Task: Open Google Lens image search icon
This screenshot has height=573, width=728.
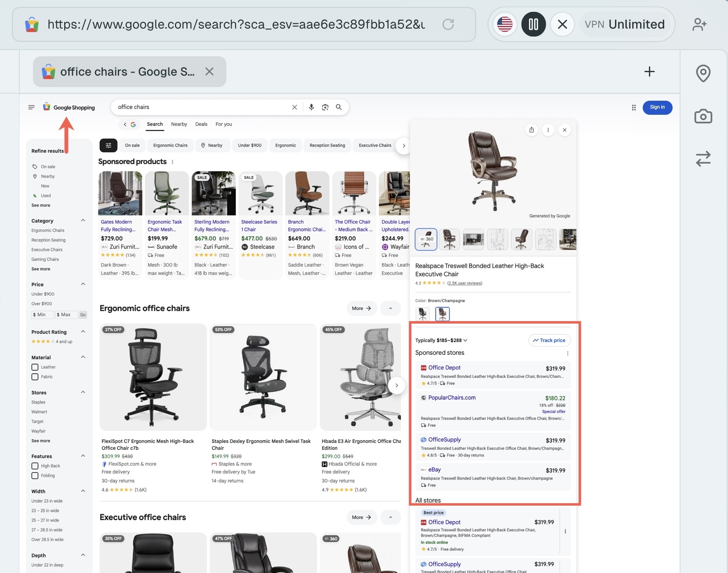Action: click(x=325, y=107)
